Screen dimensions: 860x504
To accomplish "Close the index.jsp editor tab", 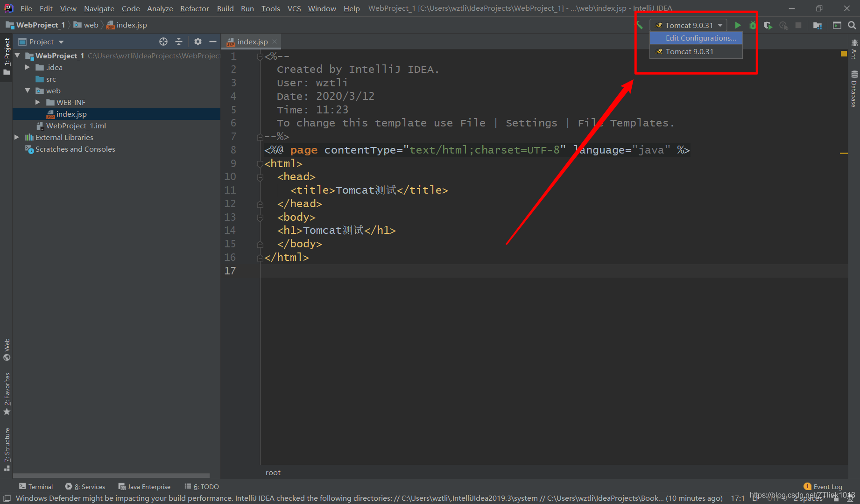I will point(275,42).
